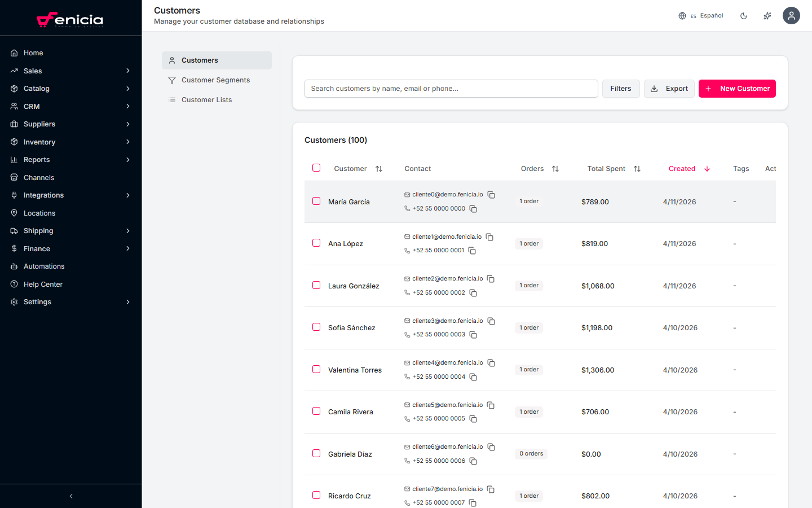The height and width of the screenshot is (508, 812).
Task: Open Customer Lists
Action: [x=206, y=99]
